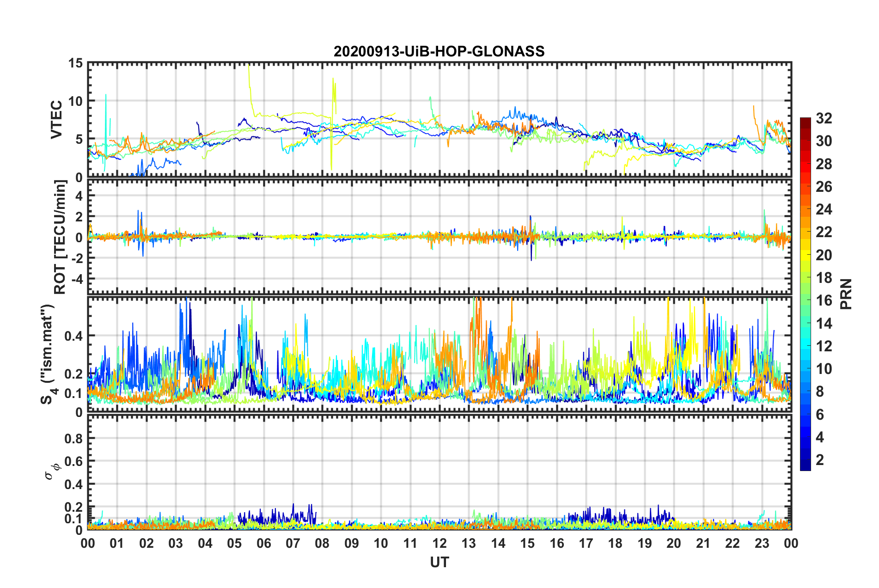Screen dimensions: 879x588
Task: Click the plot title 20200913-UiB-HOP-GLONASS
Action: click(439, 51)
